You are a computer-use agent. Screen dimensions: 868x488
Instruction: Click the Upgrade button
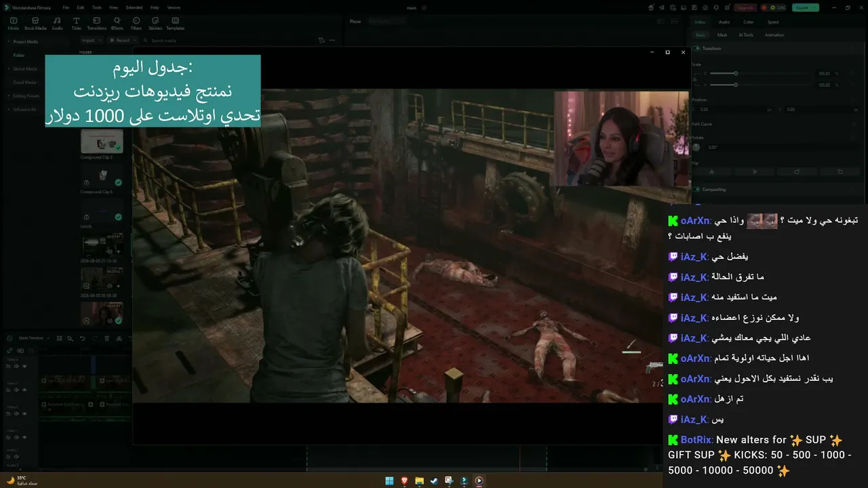[745, 7]
